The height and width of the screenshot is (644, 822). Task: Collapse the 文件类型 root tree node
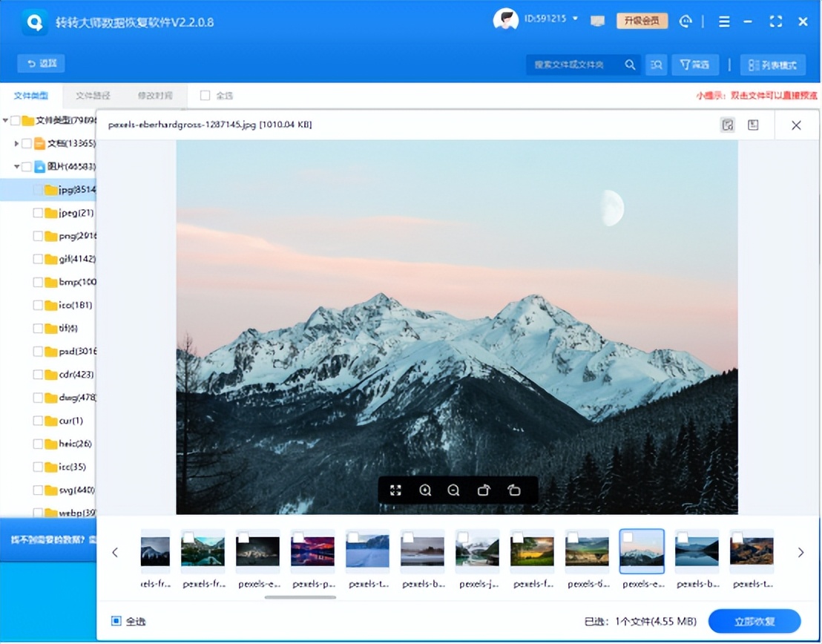click(5, 121)
